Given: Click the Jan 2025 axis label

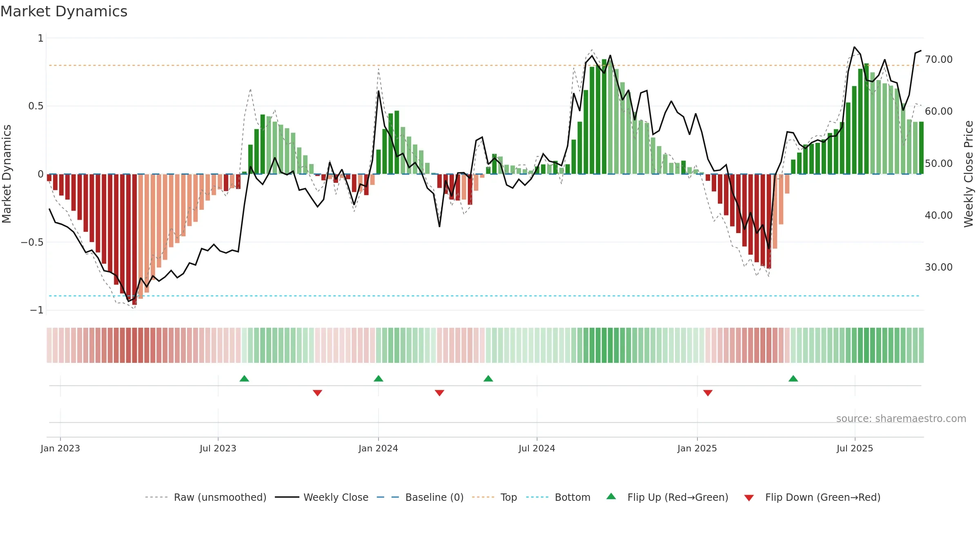Looking at the screenshot, I should [x=697, y=448].
